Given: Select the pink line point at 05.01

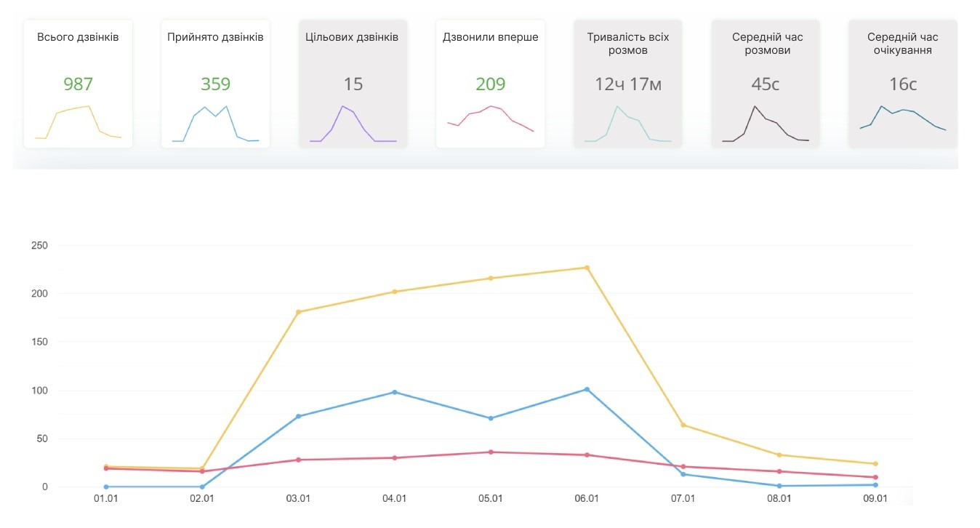Looking at the screenshot, I should click(x=491, y=452).
